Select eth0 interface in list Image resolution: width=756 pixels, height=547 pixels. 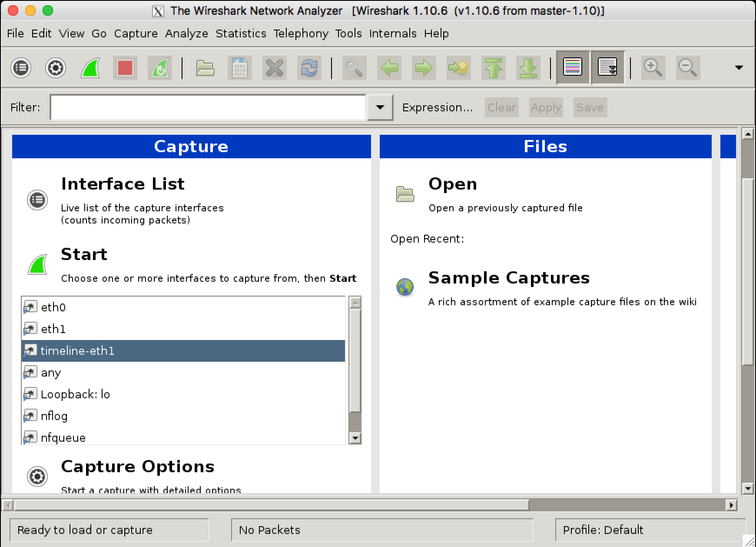coord(183,307)
